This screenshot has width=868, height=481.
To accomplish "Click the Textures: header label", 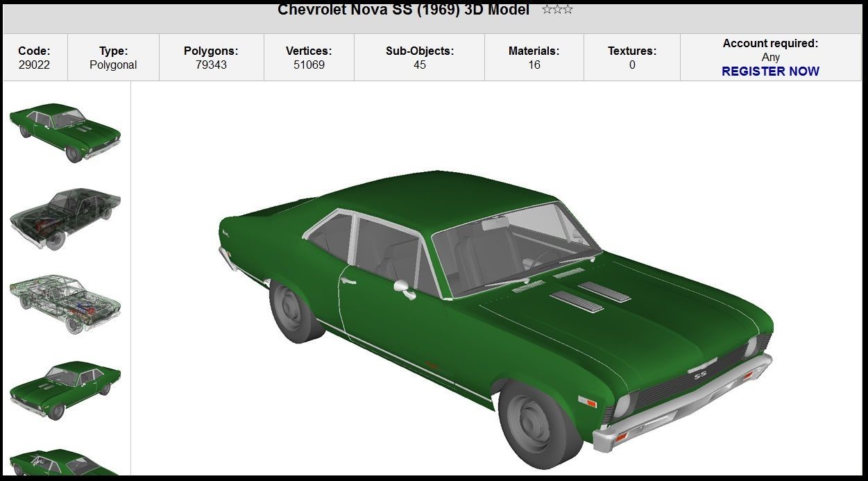I will click(x=632, y=51).
